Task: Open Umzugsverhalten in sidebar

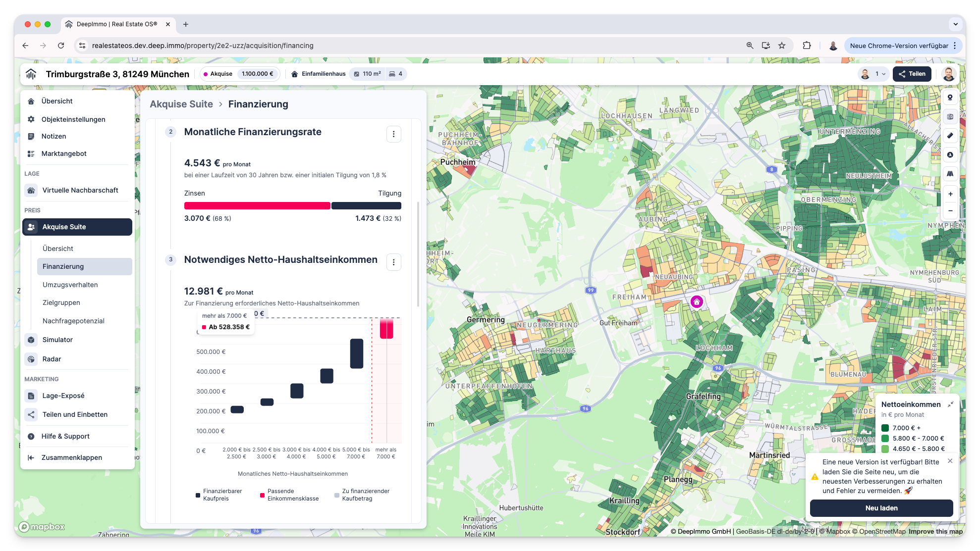Action: click(70, 285)
